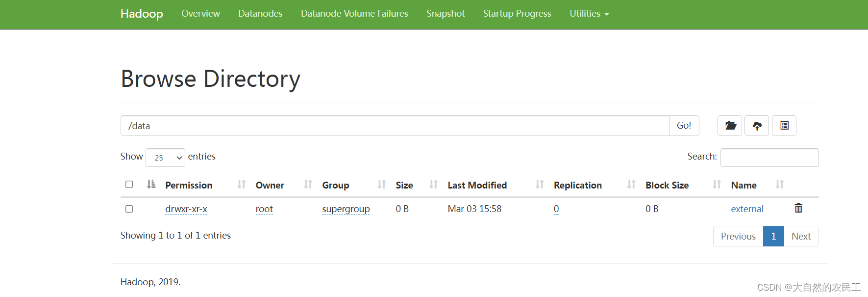868x297 pixels.
Task: Click the sort icon beside select-all checkbox
Action: tap(151, 184)
